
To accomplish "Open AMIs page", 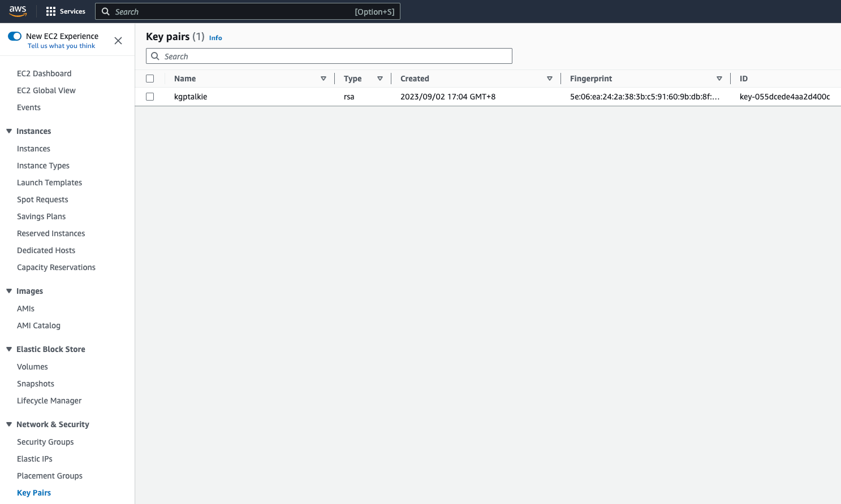I will 25,309.
